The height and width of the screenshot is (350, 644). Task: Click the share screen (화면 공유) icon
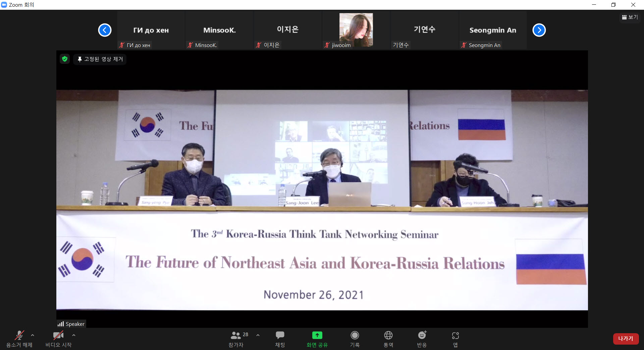pyautogui.click(x=317, y=336)
